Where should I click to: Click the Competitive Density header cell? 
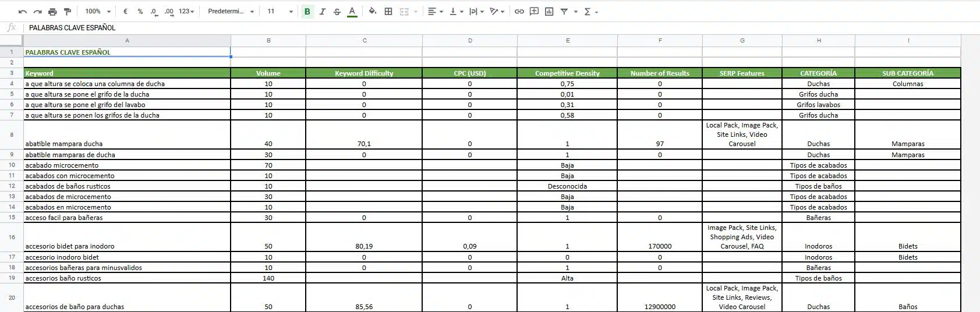click(x=567, y=73)
